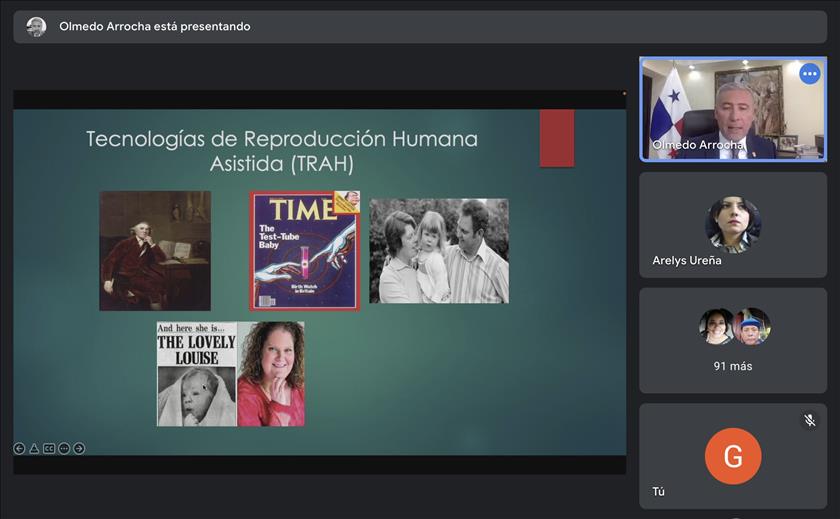Click the slide title Tecnologías de Reproducción
The width and height of the screenshot is (840, 519).
click(282, 151)
